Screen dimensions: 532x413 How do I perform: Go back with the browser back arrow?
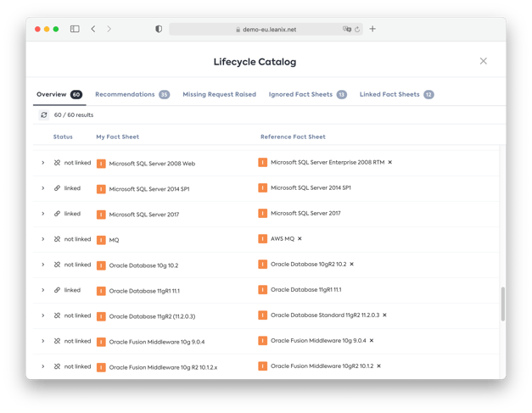93,29
